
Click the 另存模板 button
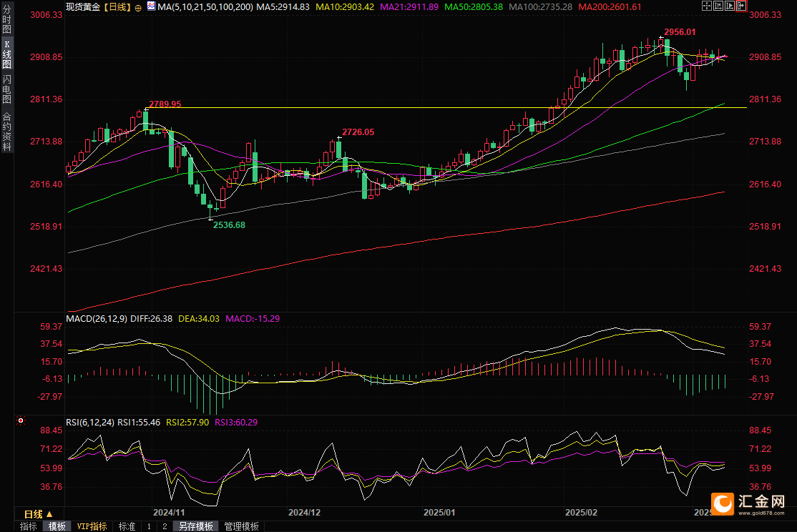click(x=196, y=526)
